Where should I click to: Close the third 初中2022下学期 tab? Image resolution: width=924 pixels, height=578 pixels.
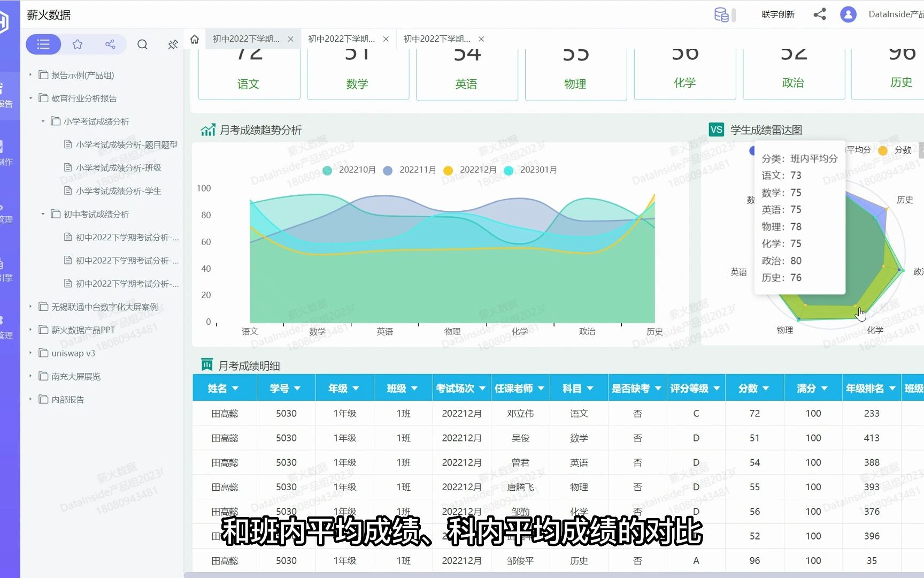pos(481,39)
